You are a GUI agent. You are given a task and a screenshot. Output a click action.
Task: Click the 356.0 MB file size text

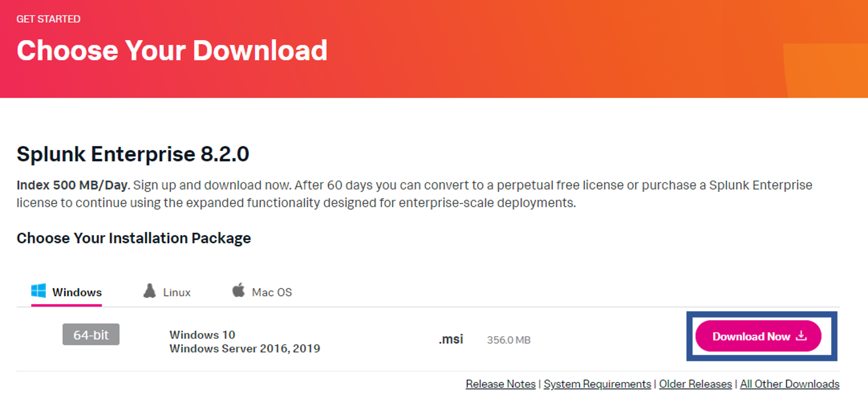pyautogui.click(x=508, y=340)
